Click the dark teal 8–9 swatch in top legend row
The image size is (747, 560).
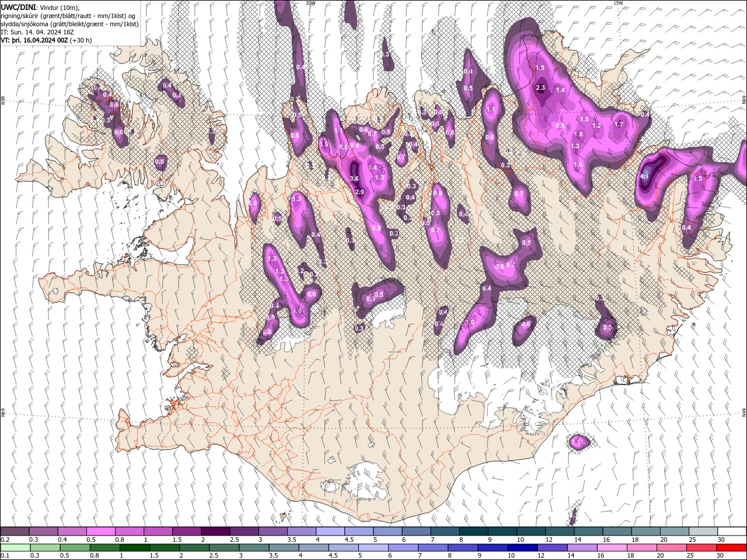473,531
